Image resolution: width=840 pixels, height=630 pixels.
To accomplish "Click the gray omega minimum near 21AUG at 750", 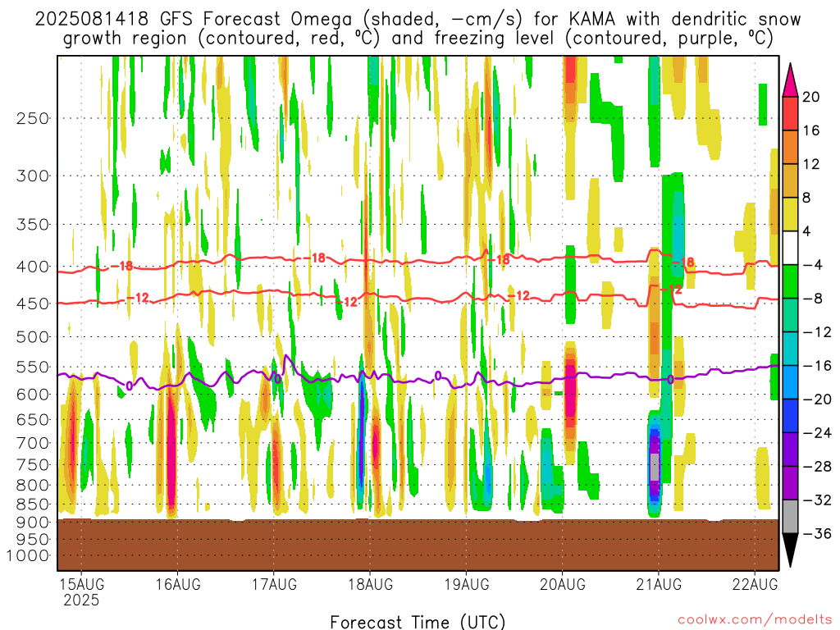I will 655,467.
